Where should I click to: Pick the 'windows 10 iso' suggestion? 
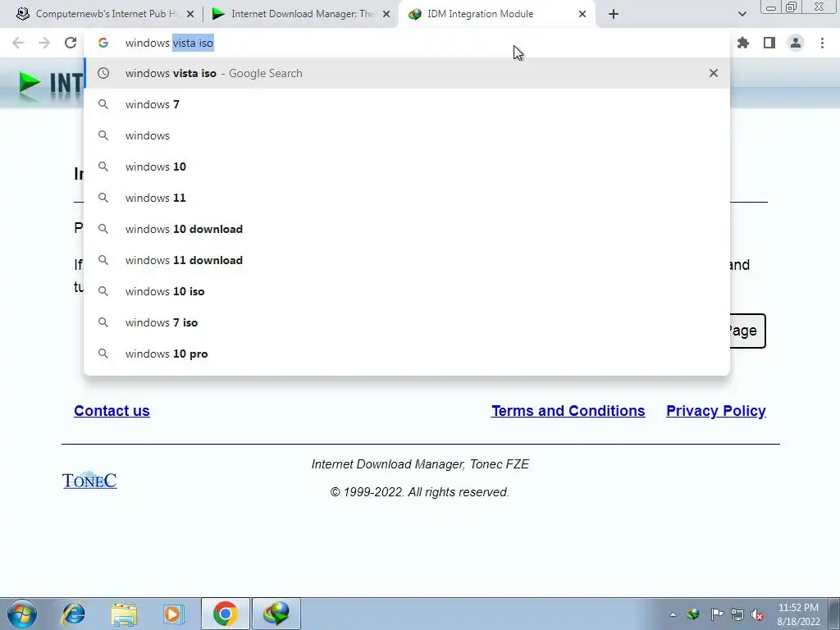[407, 291]
